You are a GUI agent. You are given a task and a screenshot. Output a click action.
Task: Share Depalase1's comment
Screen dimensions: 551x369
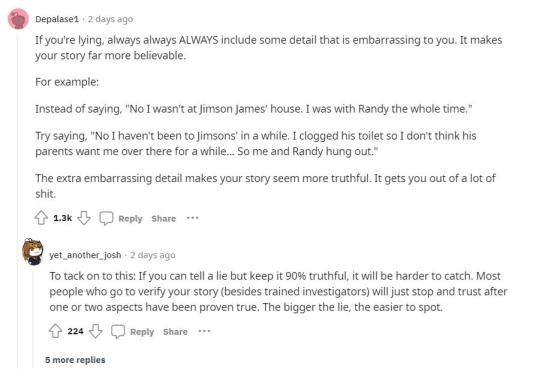point(163,219)
